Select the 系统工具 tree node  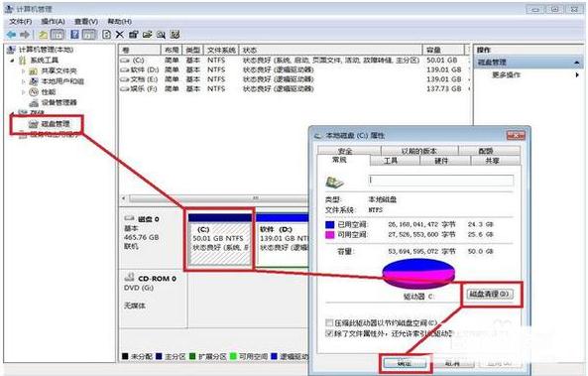coord(45,61)
